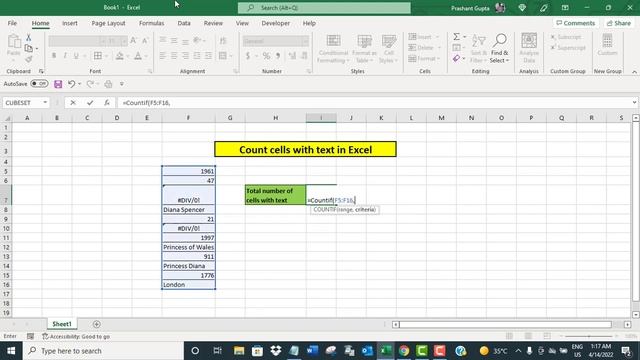This screenshot has height=360, width=640.
Task: Switch to the Page Layout tab
Action: [108, 23]
